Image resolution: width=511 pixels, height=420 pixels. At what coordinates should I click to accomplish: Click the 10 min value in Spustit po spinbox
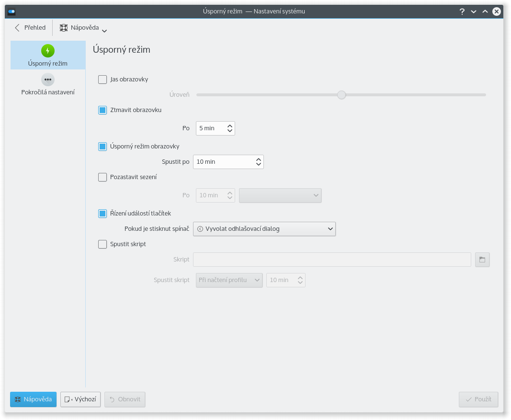tap(206, 162)
